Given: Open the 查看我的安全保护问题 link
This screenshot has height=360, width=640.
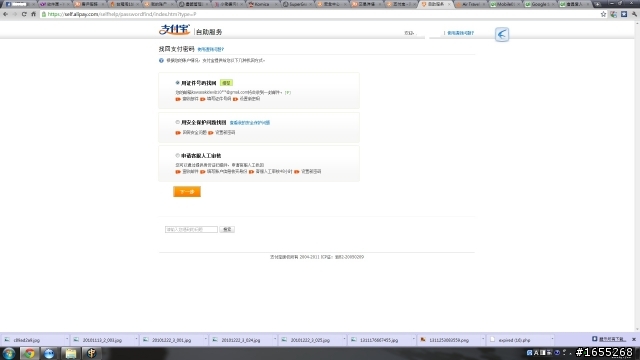Looking at the screenshot, I should pyautogui.click(x=250, y=122).
